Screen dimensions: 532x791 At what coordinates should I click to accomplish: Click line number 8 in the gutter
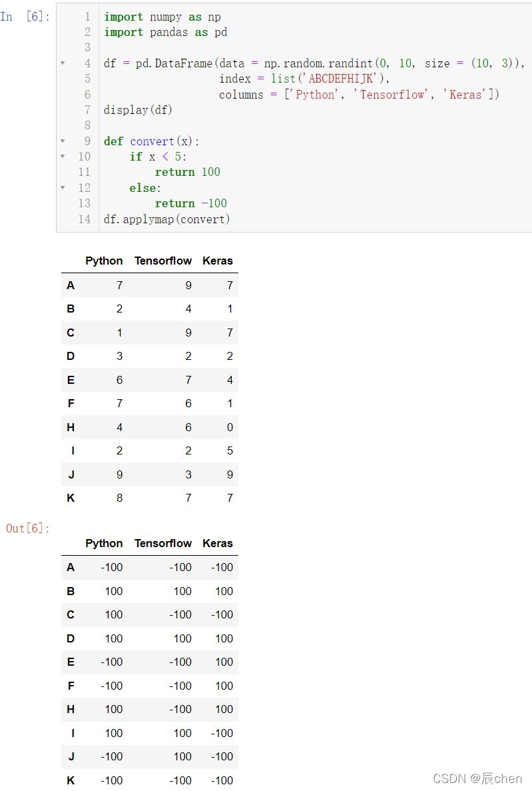coord(87,125)
